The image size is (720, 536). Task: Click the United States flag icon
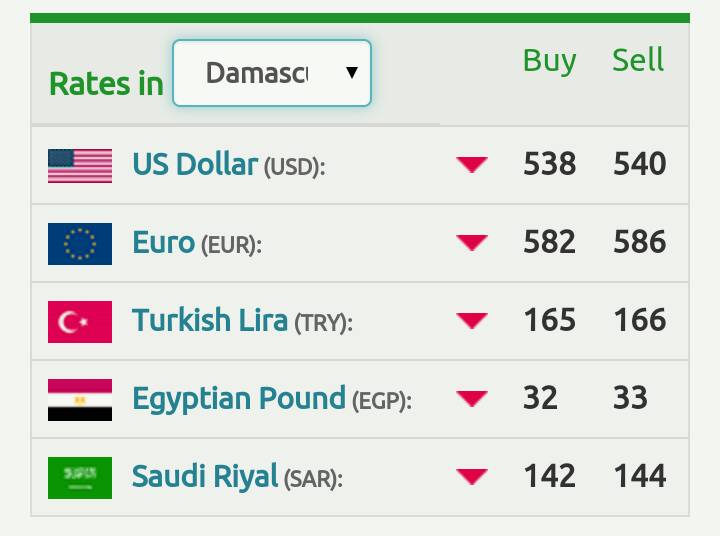(x=80, y=166)
